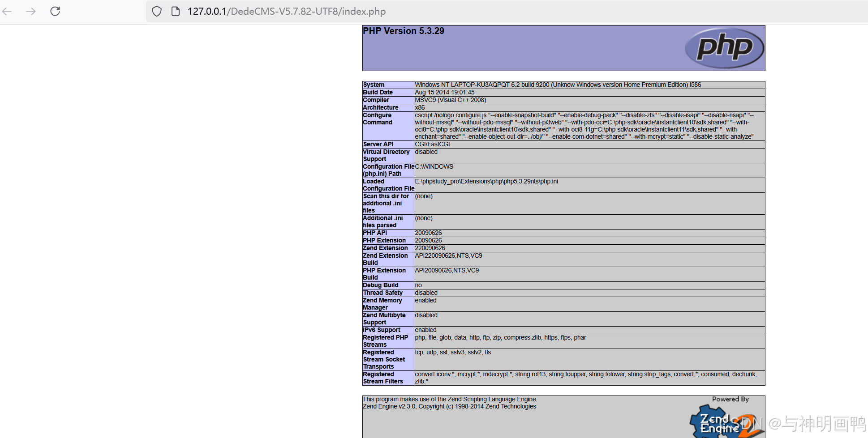The width and height of the screenshot is (868, 438).
Task: Select the Zend Engine v2.3.0 copyright text
Action: pyautogui.click(x=449, y=406)
